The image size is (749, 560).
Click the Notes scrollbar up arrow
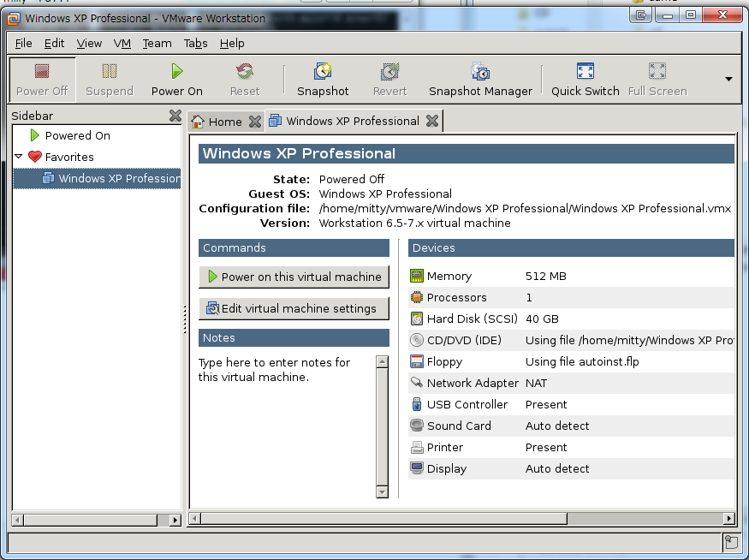[382, 361]
